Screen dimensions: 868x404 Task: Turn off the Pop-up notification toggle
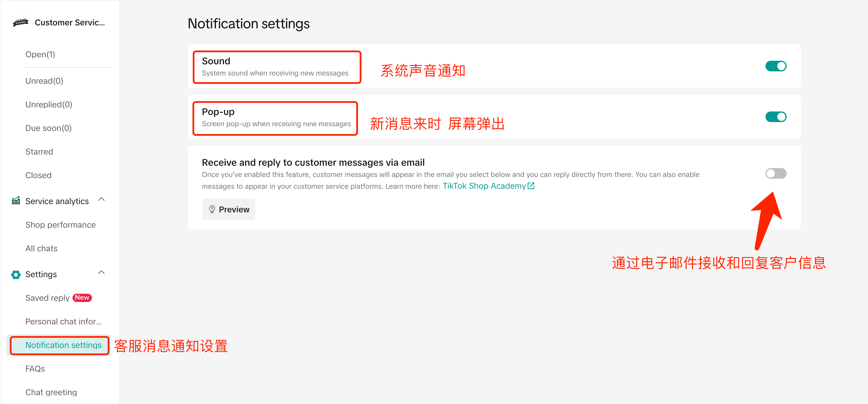pos(775,117)
